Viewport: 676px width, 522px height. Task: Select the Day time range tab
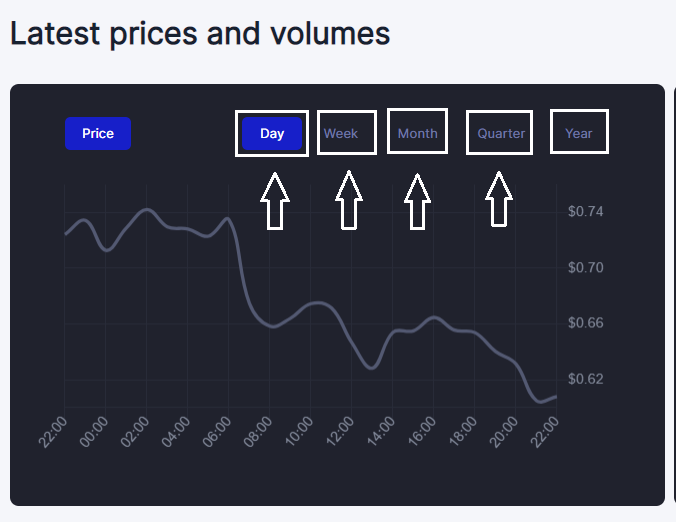tap(272, 133)
